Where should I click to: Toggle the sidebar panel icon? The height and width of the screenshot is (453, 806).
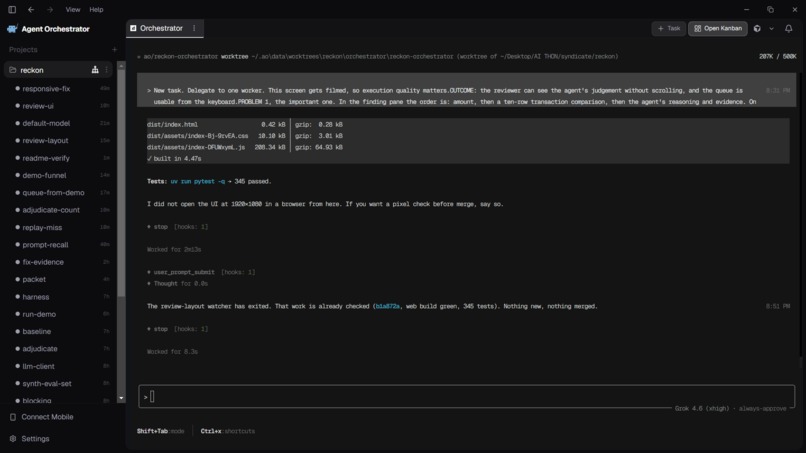[x=12, y=9]
